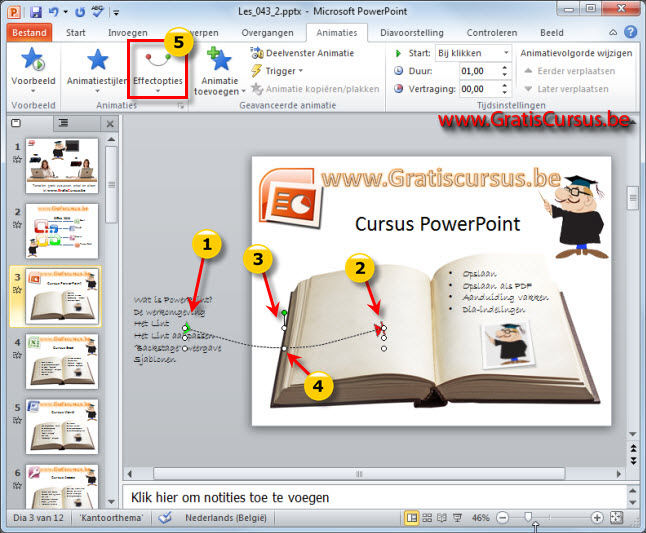Click the Duur value field
Viewport: 646px width, 533px height.
479,71
